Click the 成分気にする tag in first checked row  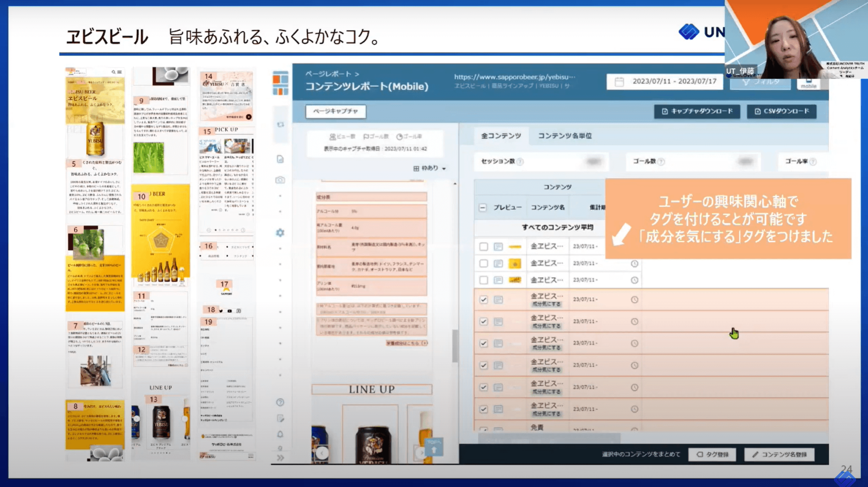pyautogui.click(x=546, y=304)
